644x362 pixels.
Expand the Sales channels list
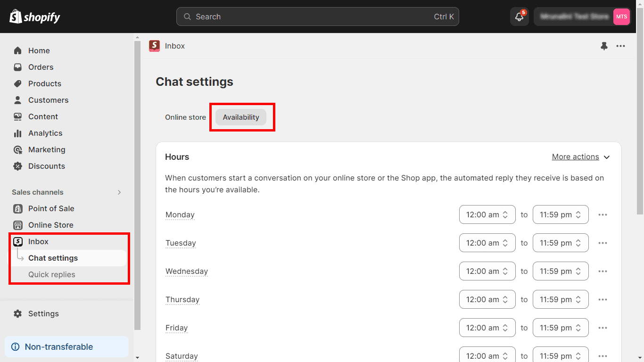pos(119,192)
